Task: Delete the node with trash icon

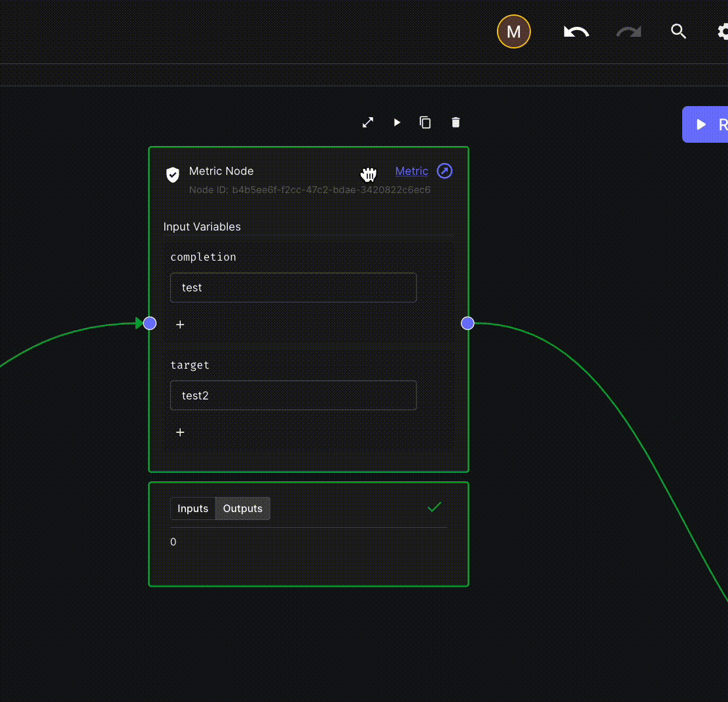Action: (456, 122)
